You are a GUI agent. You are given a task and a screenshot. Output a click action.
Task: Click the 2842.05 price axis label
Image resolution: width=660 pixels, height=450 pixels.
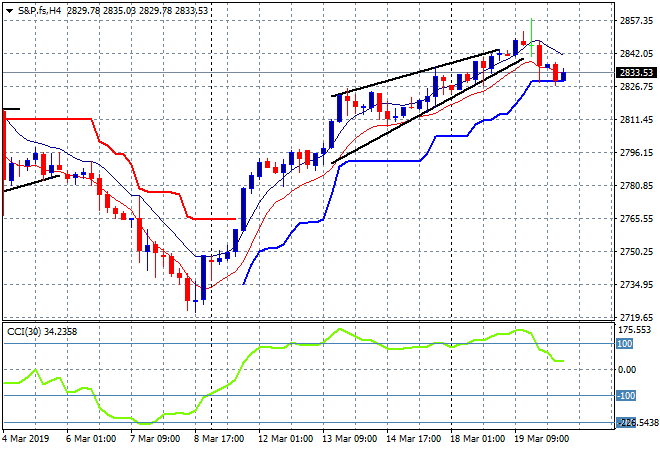point(636,53)
